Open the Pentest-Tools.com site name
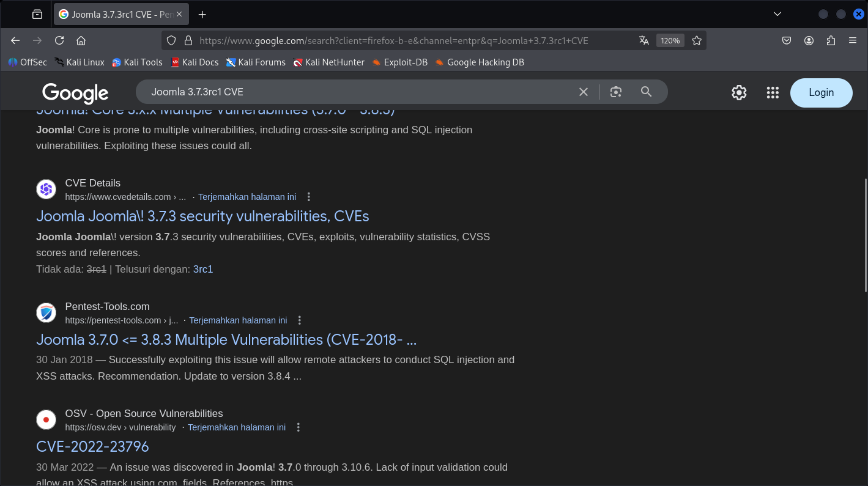This screenshot has width=868, height=486. click(x=107, y=306)
